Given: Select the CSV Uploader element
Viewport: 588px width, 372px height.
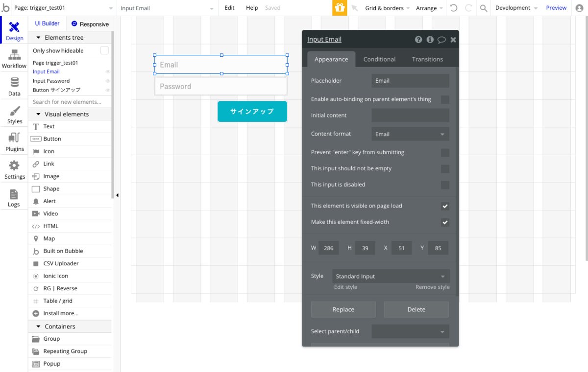Looking at the screenshot, I should tap(70, 263).
